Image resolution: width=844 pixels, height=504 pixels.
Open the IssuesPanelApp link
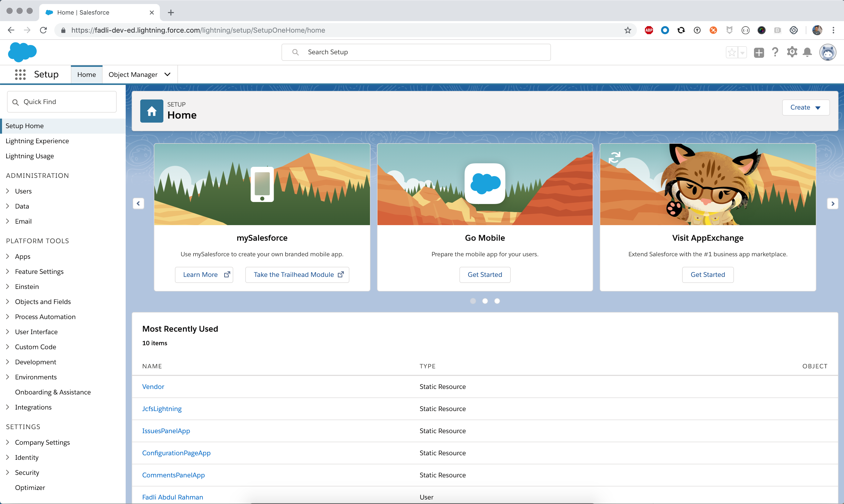click(166, 431)
